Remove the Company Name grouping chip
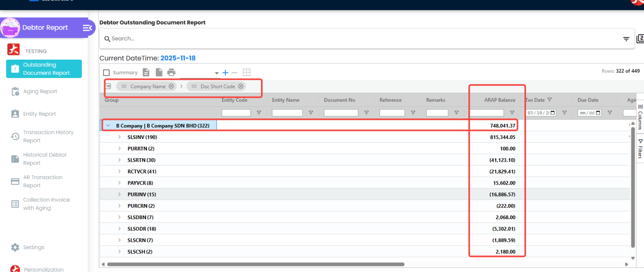The image size is (644, 272). [171, 86]
